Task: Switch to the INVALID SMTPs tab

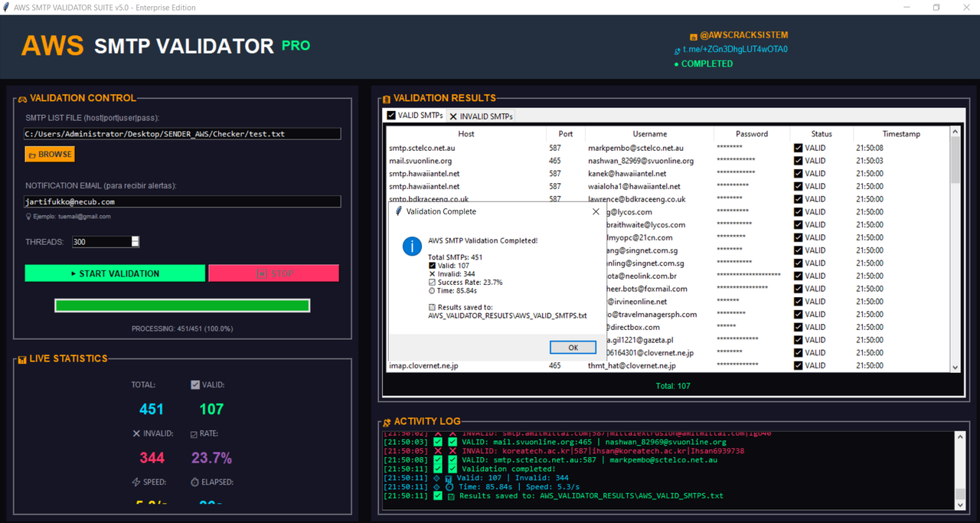Action: pos(482,116)
